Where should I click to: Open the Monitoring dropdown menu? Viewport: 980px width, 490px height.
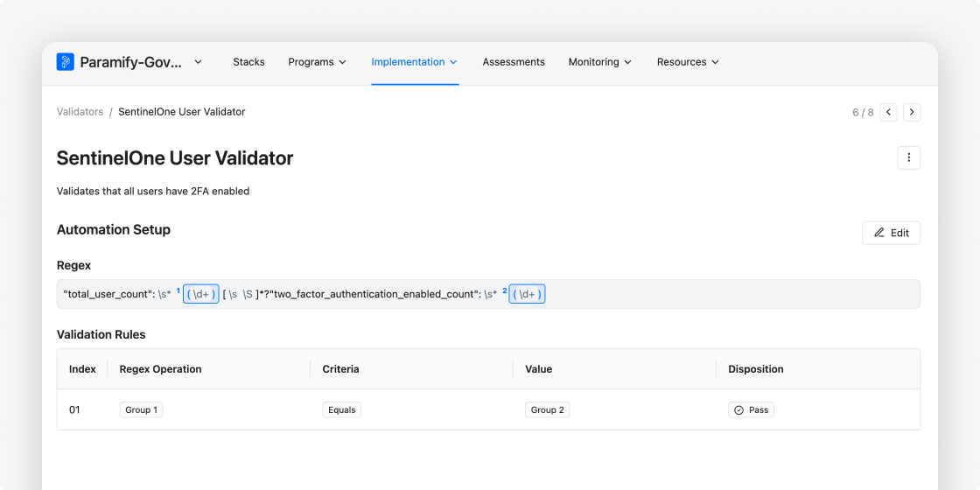tap(599, 62)
